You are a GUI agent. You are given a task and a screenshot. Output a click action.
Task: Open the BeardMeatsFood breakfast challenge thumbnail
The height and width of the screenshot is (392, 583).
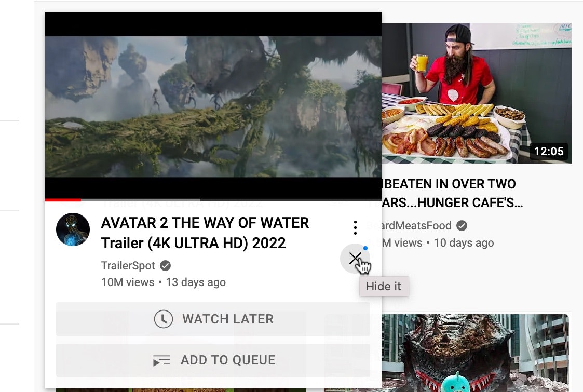click(x=476, y=93)
